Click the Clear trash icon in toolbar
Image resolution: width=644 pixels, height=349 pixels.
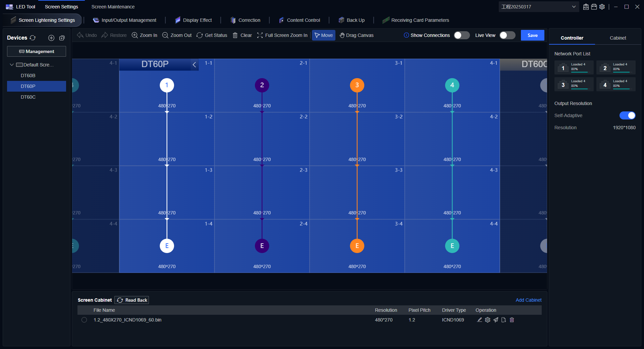click(x=235, y=35)
